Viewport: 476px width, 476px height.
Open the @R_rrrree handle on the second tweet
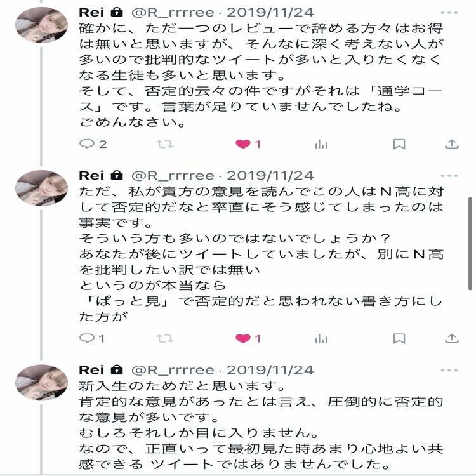[172, 176]
